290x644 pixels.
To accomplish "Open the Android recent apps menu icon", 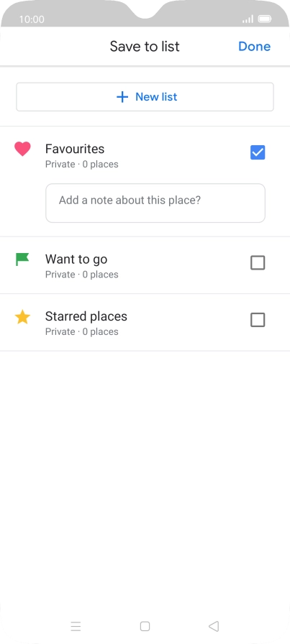I will [76, 626].
